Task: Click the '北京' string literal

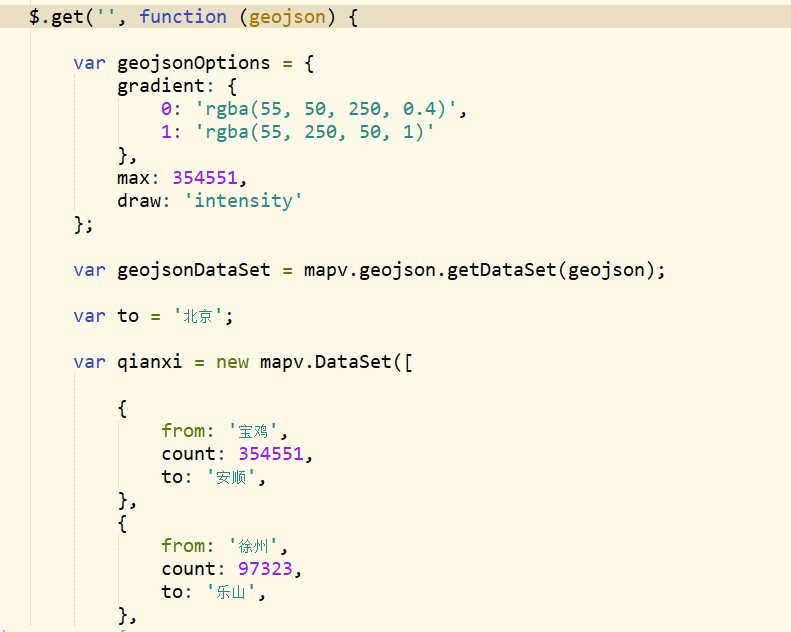Action: (x=198, y=316)
